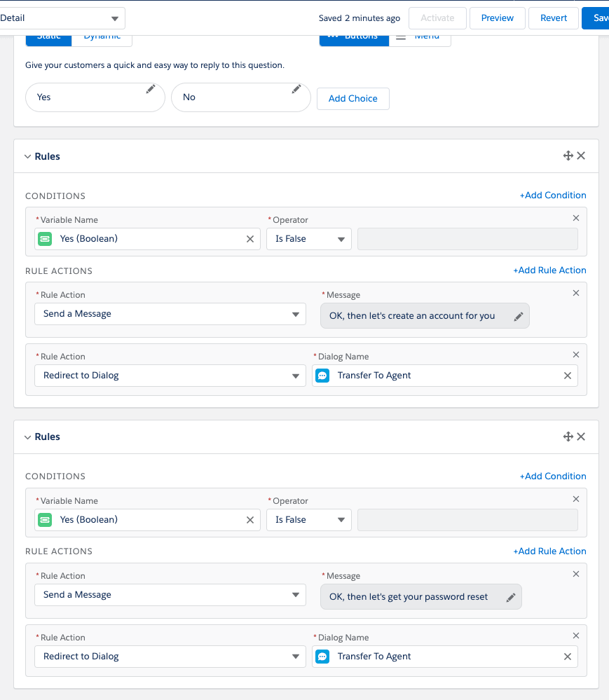This screenshot has height=700, width=609.
Task: Click the Save button
Action: pyautogui.click(x=596, y=18)
